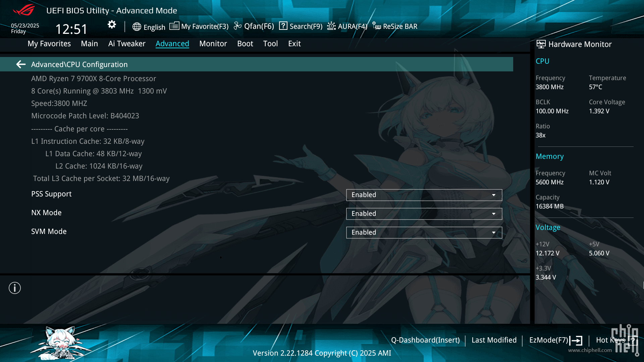Switch to My Favorites tab

(49, 44)
